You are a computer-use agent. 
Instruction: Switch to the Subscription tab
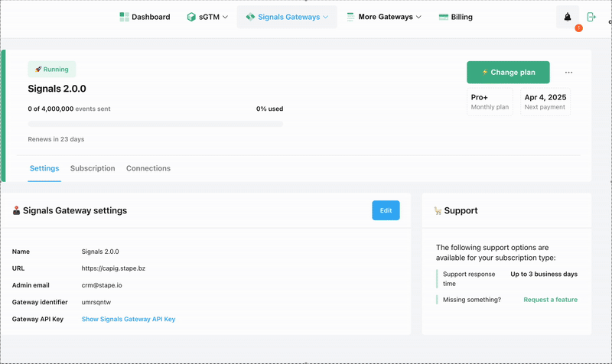point(93,168)
